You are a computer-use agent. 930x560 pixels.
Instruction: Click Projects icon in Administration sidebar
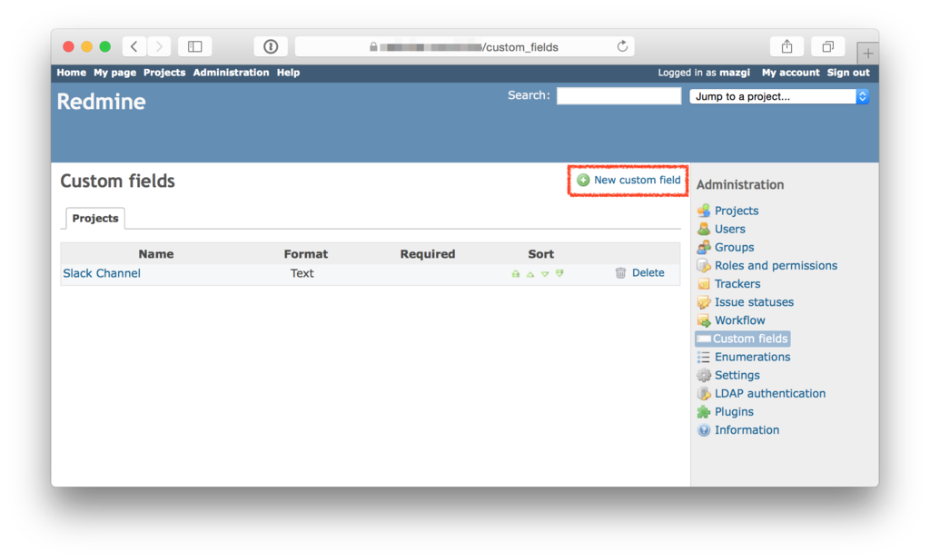pos(704,211)
